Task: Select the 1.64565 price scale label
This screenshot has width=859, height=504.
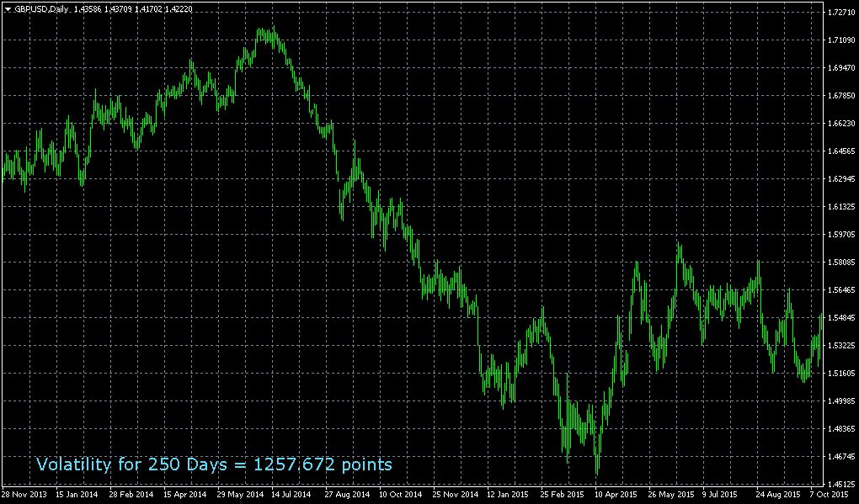Action: (842, 151)
